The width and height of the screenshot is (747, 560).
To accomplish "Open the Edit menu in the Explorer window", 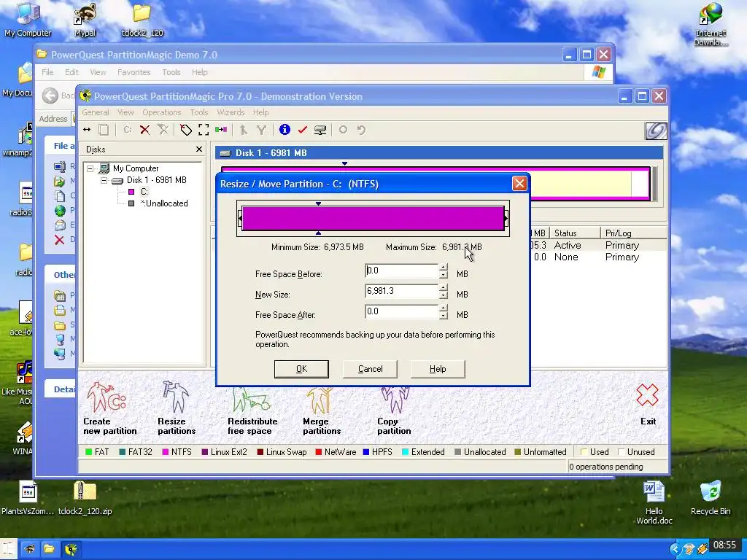I will pos(71,72).
